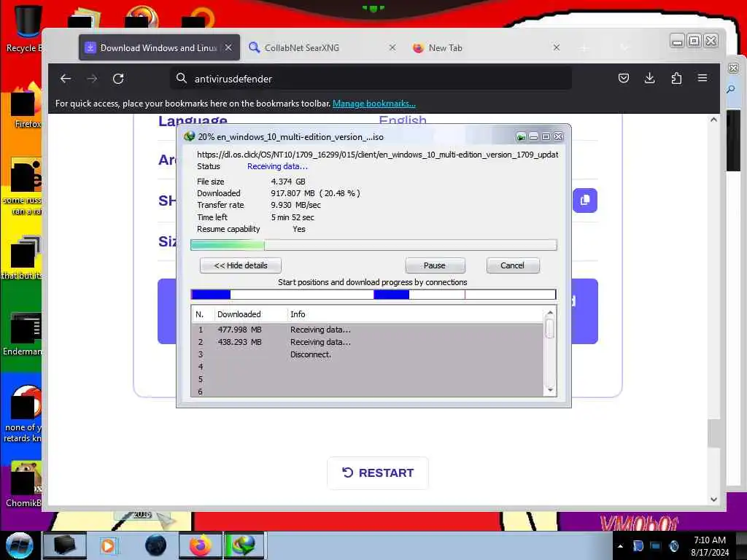Select connection row 1 with 477.998 MB
747x560 pixels.
pos(367,330)
